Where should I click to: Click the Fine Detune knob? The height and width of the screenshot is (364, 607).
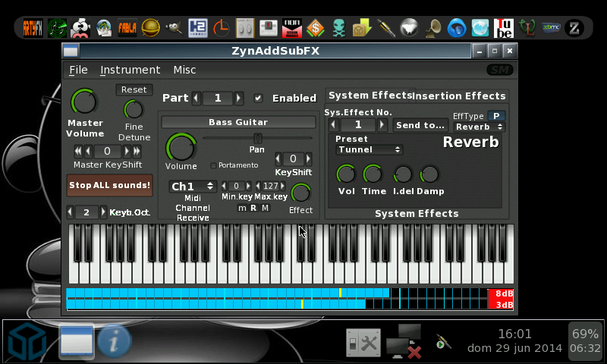[134, 109]
